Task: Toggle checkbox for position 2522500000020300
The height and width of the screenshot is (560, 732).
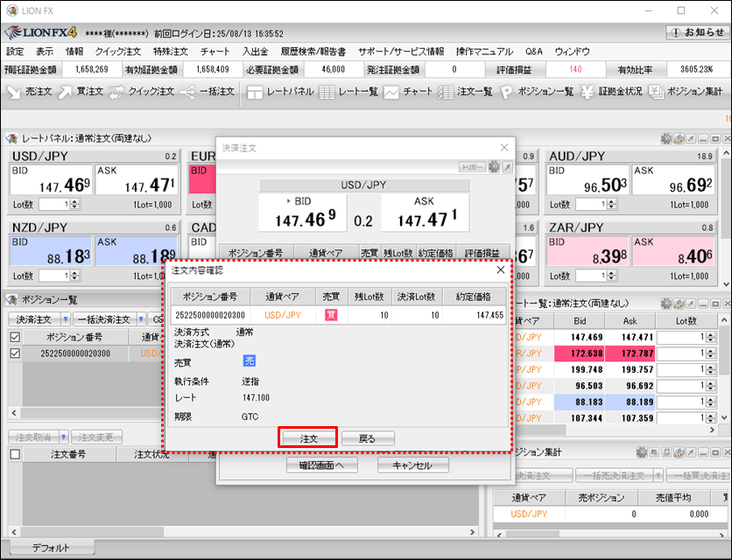Action: tap(14, 353)
